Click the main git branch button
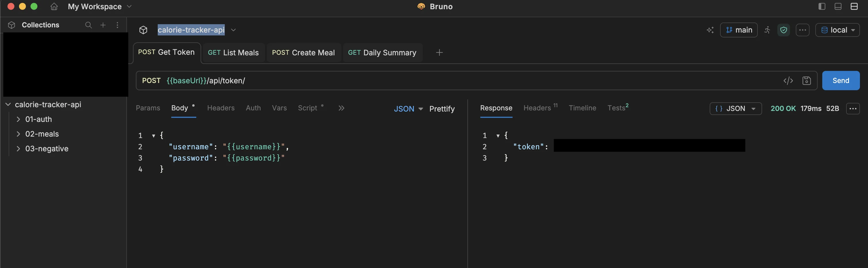868x268 pixels. tap(738, 30)
